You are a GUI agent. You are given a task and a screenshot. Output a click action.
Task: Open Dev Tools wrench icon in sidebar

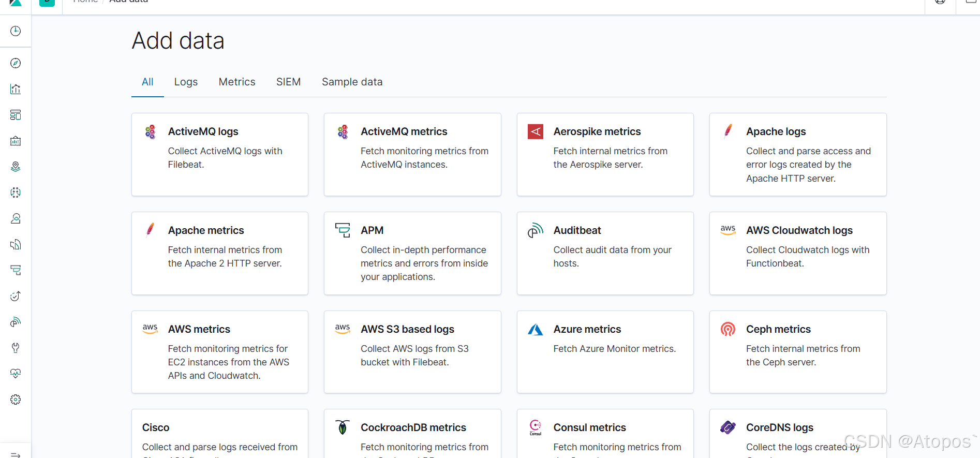[x=16, y=348]
